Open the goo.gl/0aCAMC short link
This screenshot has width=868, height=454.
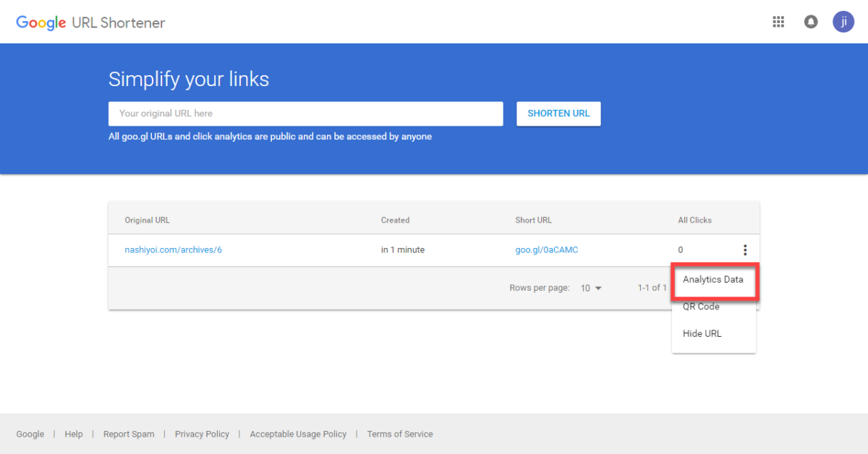(x=547, y=250)
